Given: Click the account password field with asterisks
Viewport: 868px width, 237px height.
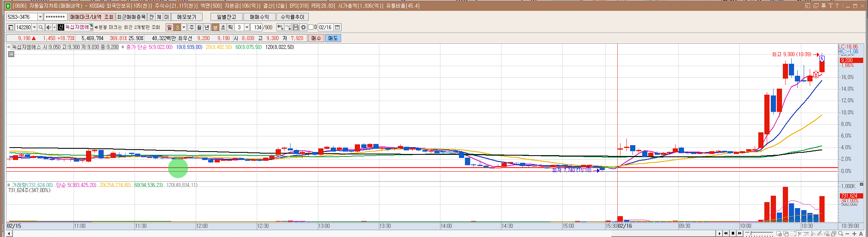Looking at the screenshot, I should pyautogui.click(x=56, y=17).
